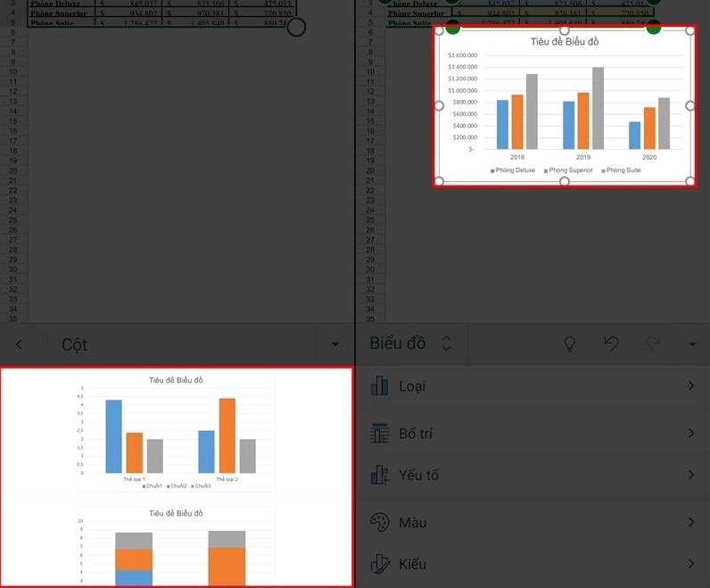Open the Màu color option

533,522
